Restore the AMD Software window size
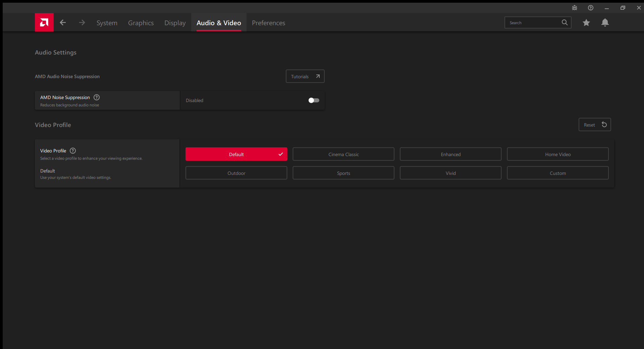The width and height of the screenshot is (644, 349). tap(623, 8)
